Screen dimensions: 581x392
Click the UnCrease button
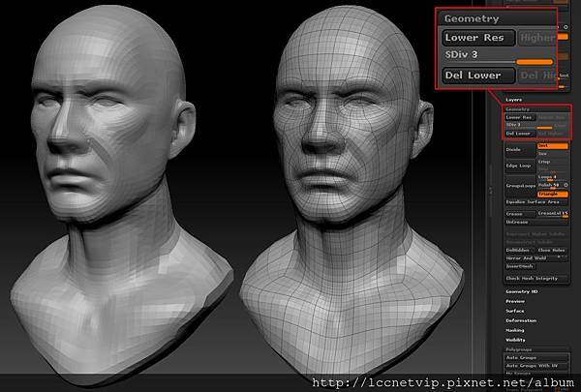coord(536,222)
